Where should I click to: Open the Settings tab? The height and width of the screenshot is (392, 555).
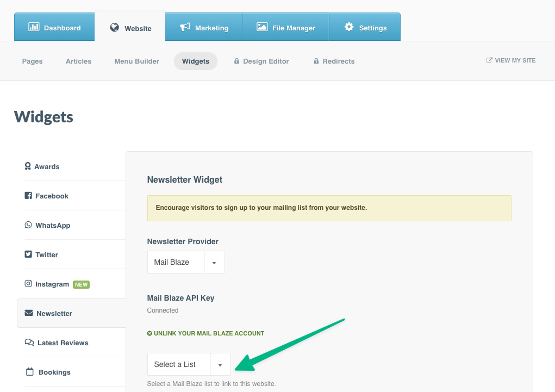tap(365, 28)
